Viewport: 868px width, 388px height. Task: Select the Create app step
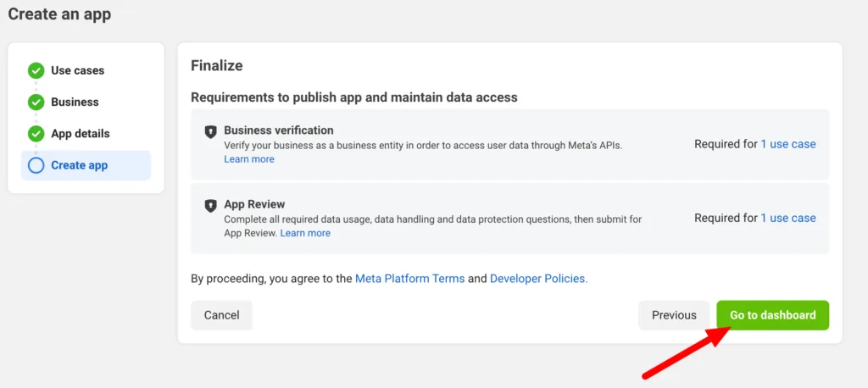tap(86, 165)
